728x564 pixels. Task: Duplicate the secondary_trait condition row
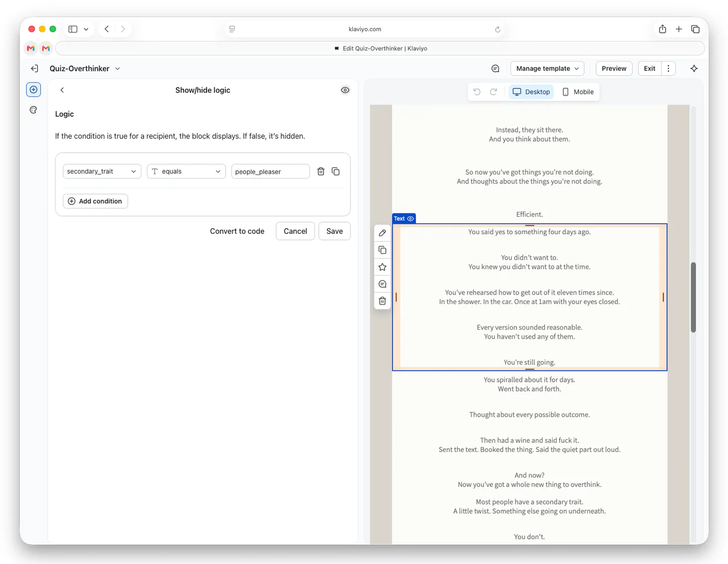point(336,171)
